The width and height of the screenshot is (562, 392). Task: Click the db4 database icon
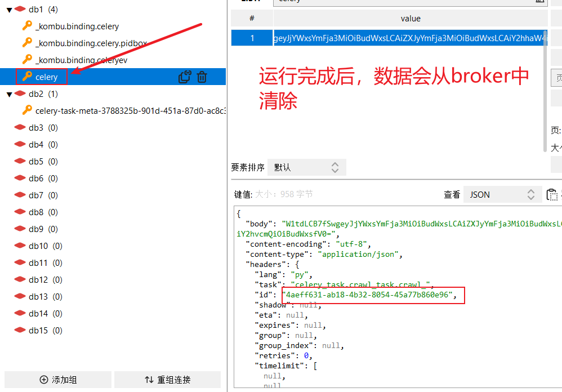[20, 144]
